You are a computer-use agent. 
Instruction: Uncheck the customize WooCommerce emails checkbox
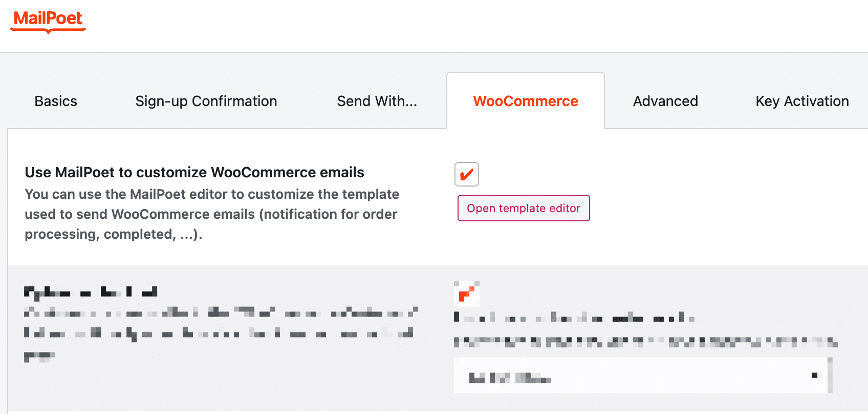pos(466,174)
